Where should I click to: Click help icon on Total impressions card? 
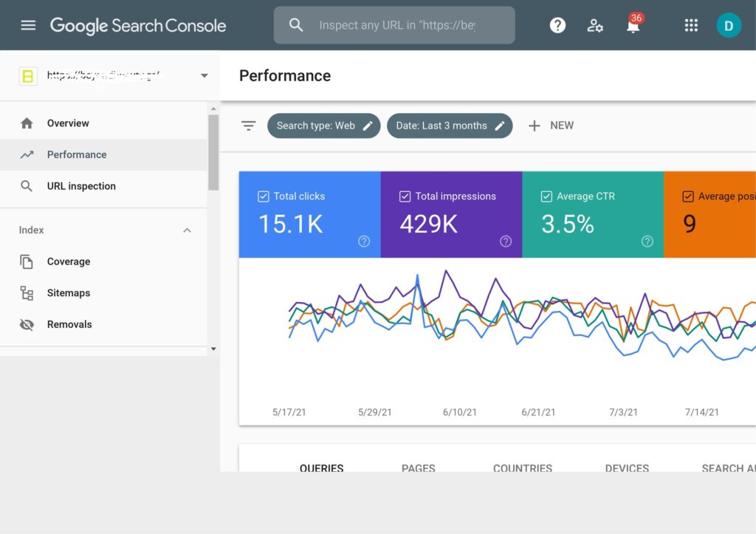(x=506, y=241)
